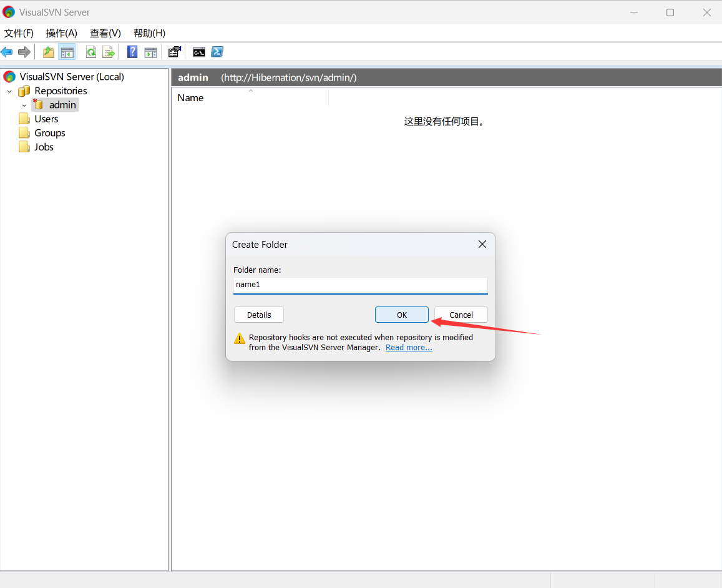Toggle the Show/Hide Console Tree icon
This screenshot has height=588, width=722.
[67, 52]
